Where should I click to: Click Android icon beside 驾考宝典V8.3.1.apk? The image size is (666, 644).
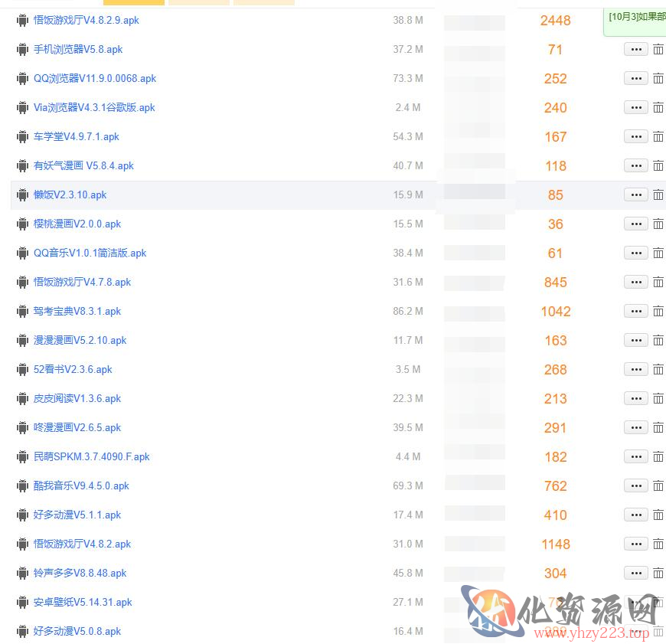tap(22, 312)
